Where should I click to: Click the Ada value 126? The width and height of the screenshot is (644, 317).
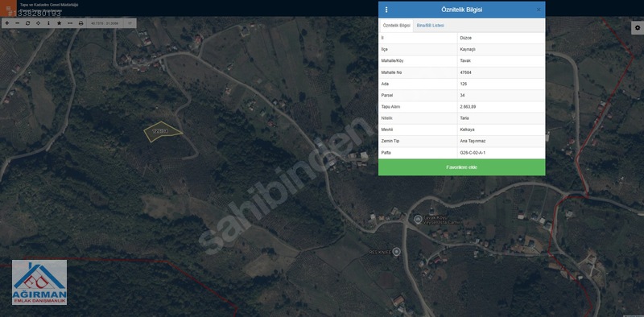point(501,84)
